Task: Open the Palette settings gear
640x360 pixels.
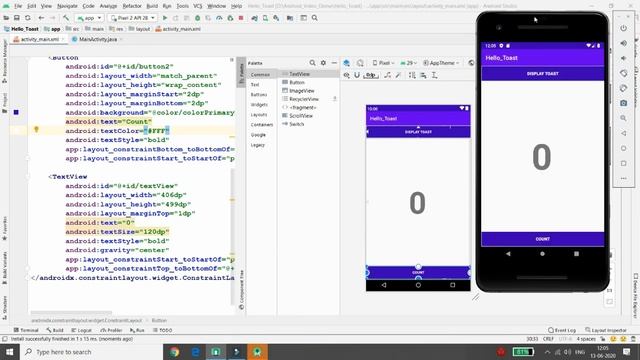Action: pyautogui.click(x=323, y=63)
